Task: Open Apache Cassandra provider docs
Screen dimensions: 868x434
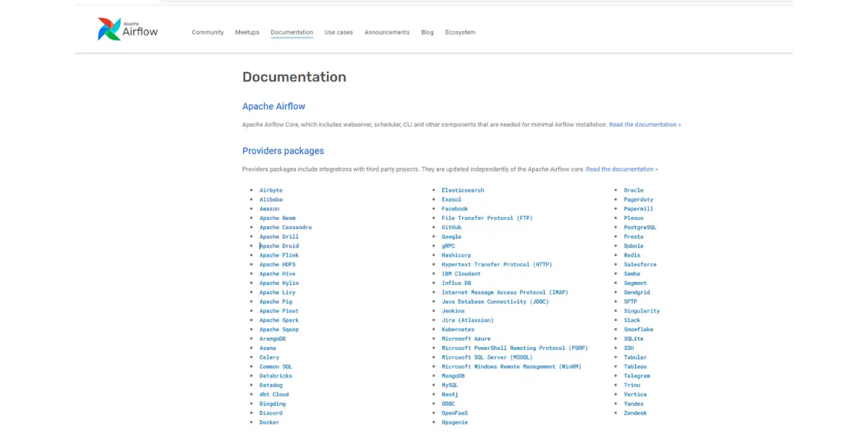Action: click(286, 227)
